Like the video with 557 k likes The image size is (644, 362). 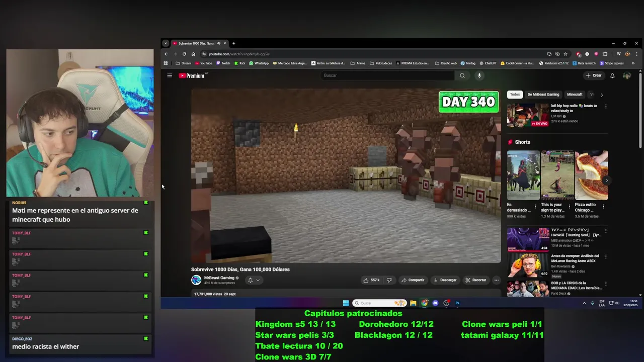[371, 280]
